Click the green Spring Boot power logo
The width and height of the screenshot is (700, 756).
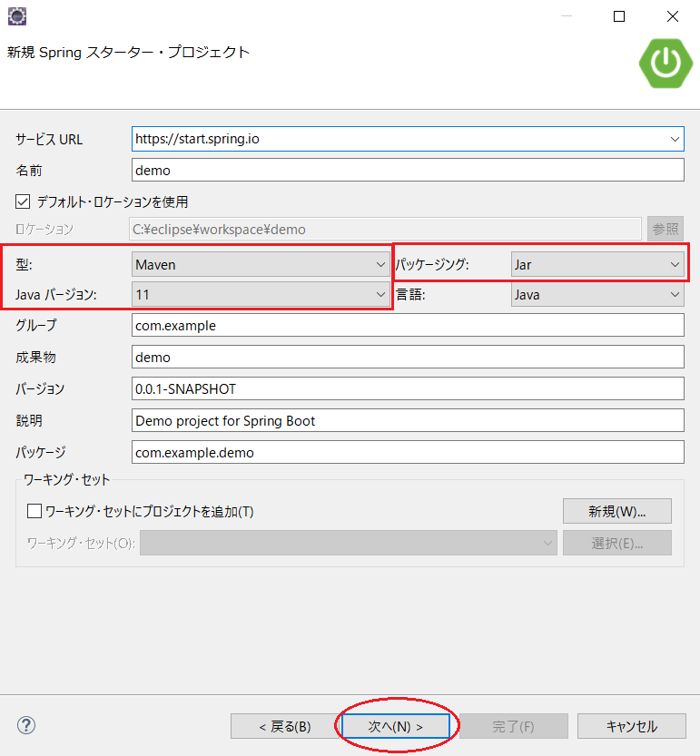[665, 64]
